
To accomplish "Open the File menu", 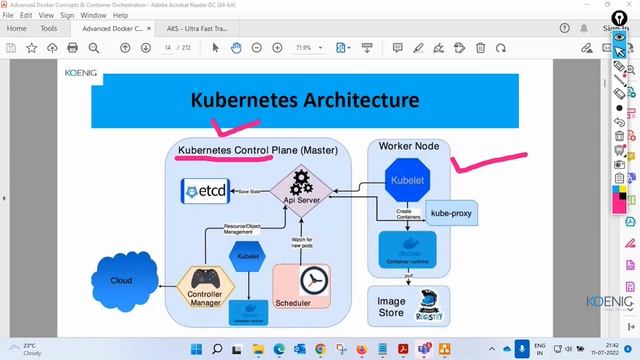I will pos(8,16).
